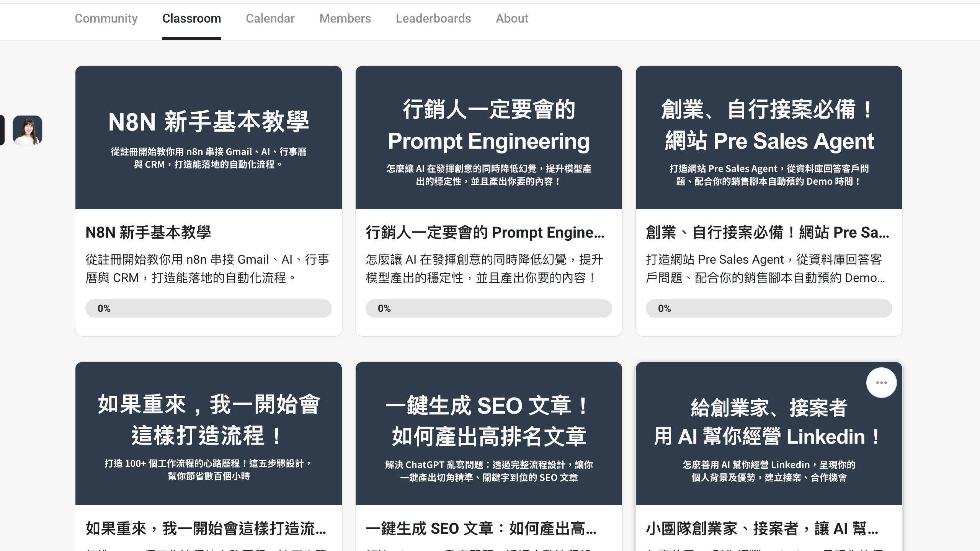980x551 pixels.
Task: Open the Pre Sales Agent course banner
Action: (x=769, y=137)
